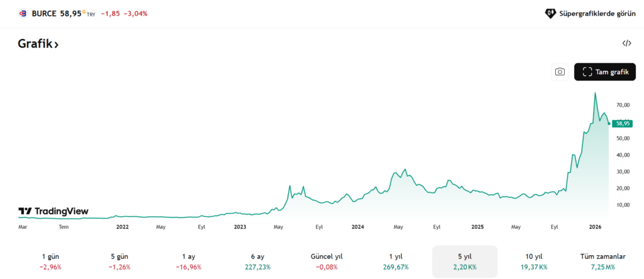Select the 5 gün time range
Image resolution: width=644 pixels, height=279 pixels.
click(119, 261)
